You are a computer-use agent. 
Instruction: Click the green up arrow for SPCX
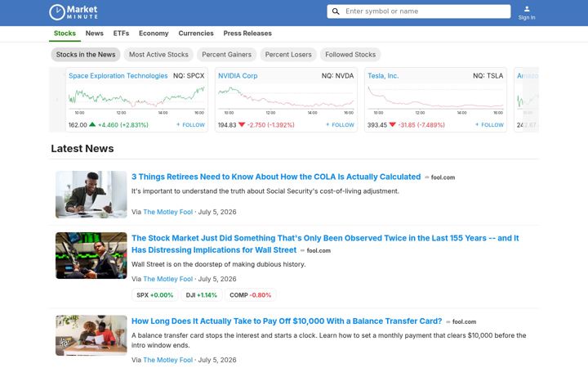click(92, 124)
